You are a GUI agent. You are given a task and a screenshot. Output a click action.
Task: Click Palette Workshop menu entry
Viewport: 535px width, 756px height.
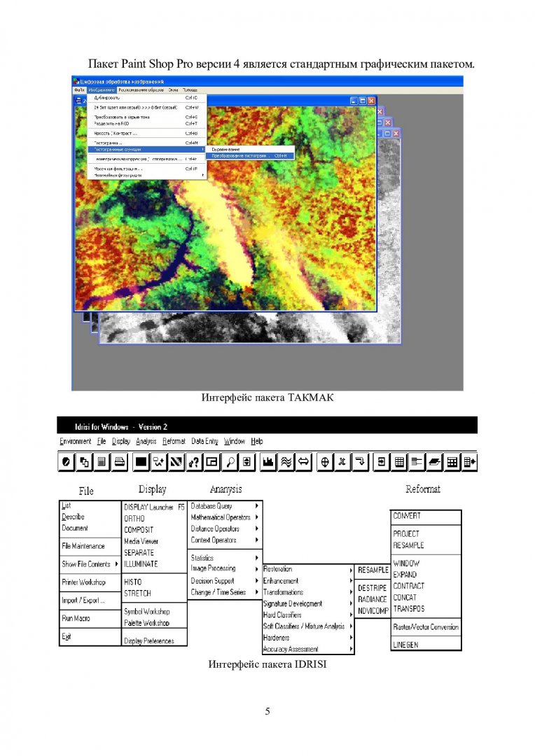click(x=146, y=623)
